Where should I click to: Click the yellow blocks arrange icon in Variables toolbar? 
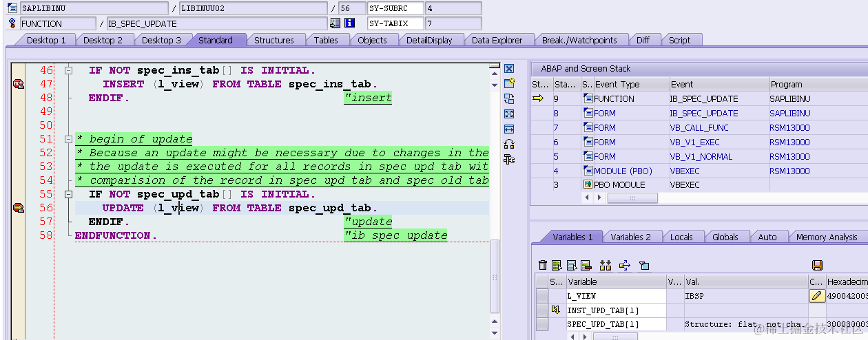pyautogui.click(x=606, y=265)
